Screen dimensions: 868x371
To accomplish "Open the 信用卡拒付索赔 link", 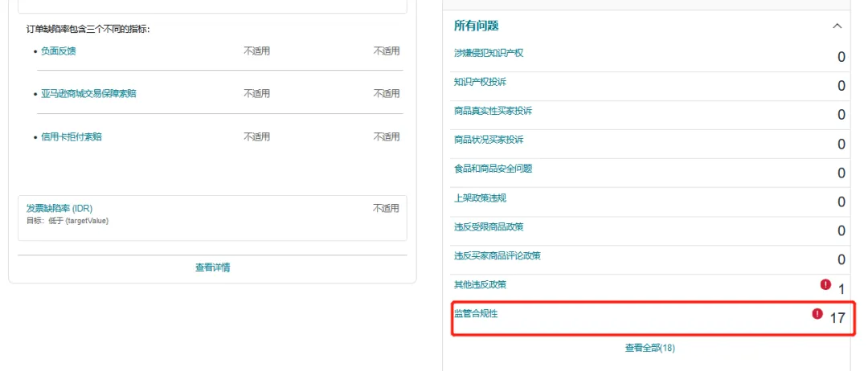I will [72, 137].
